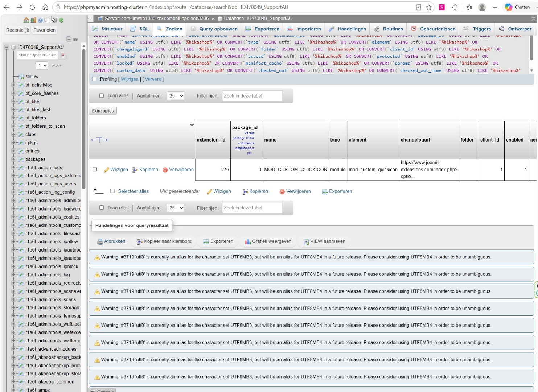The width and height of the screenshot is (538, 392).
Task: Open the Handelingen tab
Action: click(348, 29)
